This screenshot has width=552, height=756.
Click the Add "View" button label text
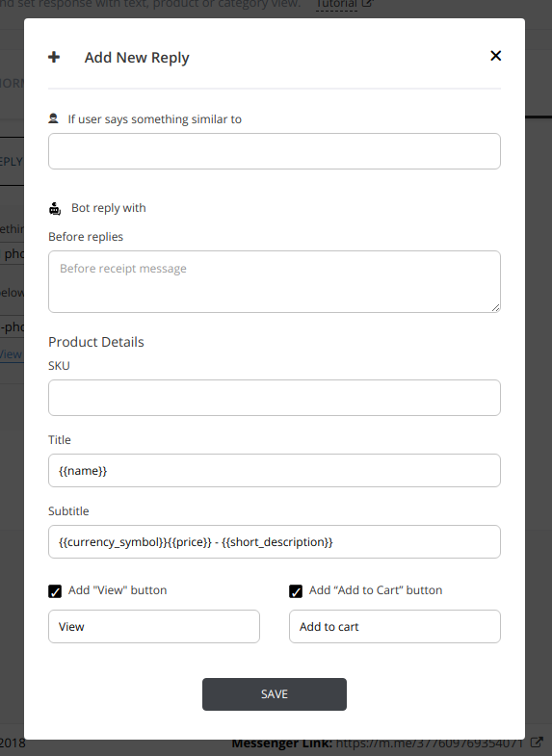coord(118,590)
